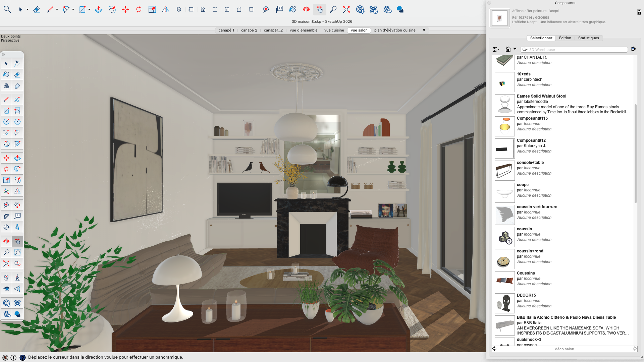
Task: Toggle the component list display mode
Action: tap(496, 49)
